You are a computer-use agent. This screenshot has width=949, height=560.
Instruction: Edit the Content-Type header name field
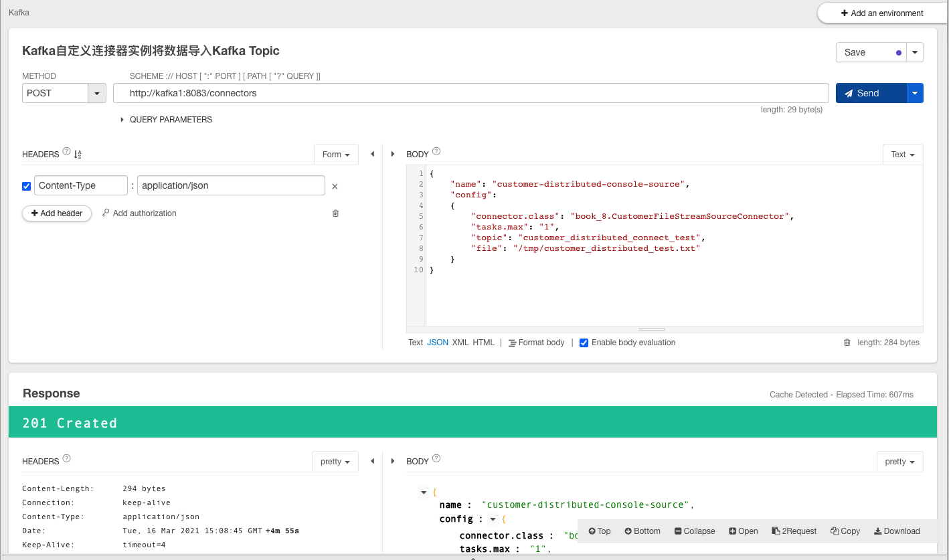[x=81, y=185]
